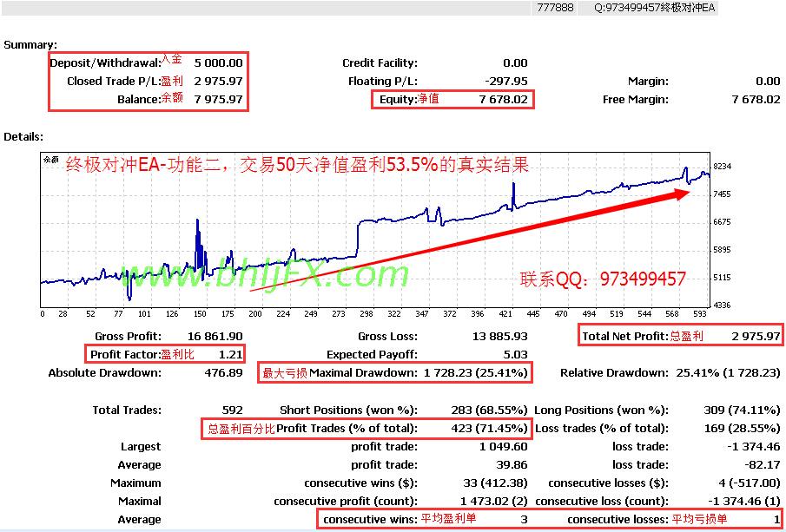Select largest loss trade value "-1 374.46"

[753, 447]
